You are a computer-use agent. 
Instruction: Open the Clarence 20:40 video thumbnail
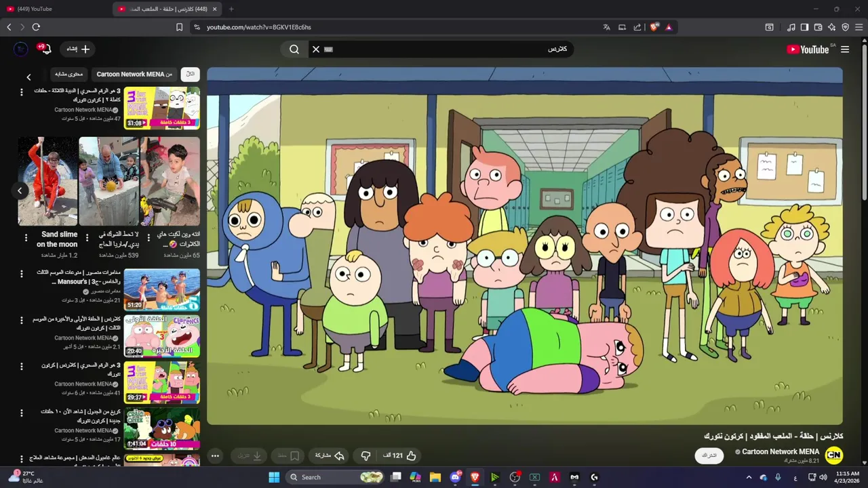161,336
